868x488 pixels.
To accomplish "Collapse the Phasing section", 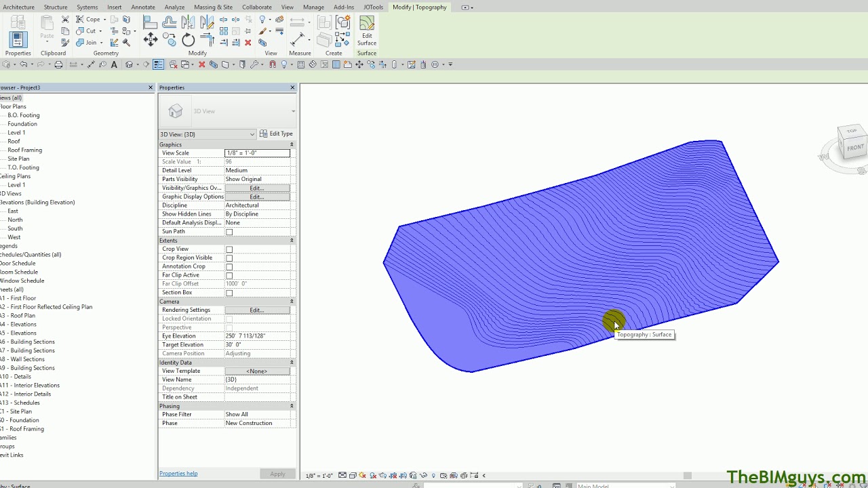I will (292, 406).
